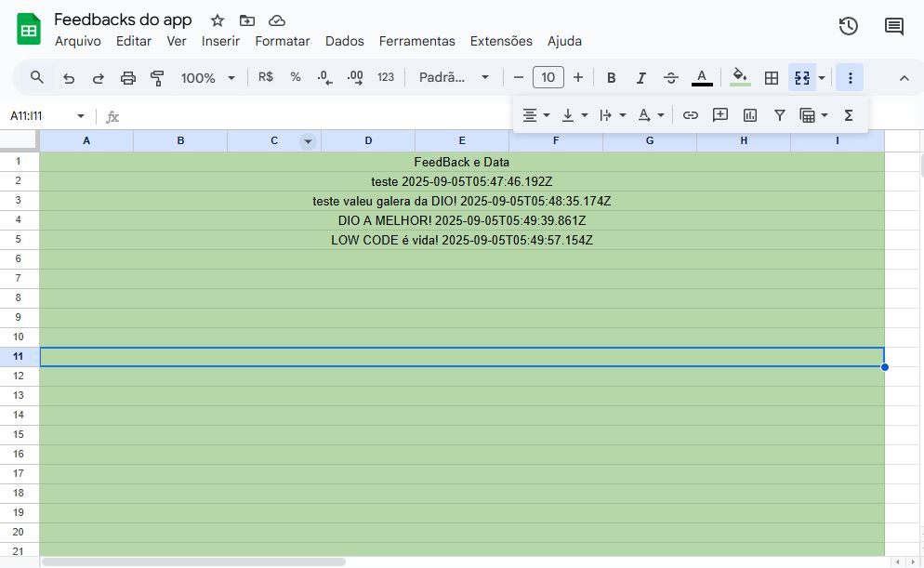Toggle the three-dot more toolbar menu
This screenshot has width=924, height=568.
(850, 78)
